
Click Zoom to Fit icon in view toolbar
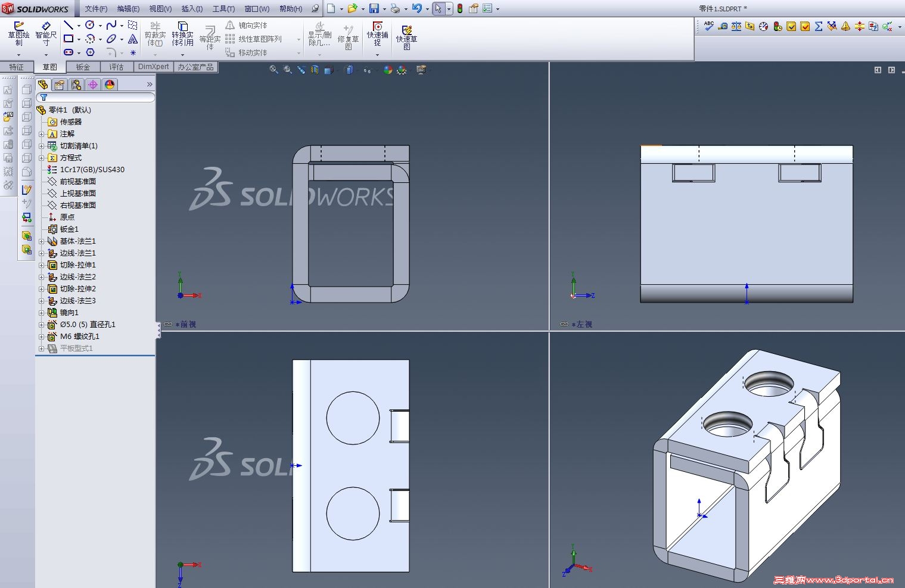[x=274, y=70]
